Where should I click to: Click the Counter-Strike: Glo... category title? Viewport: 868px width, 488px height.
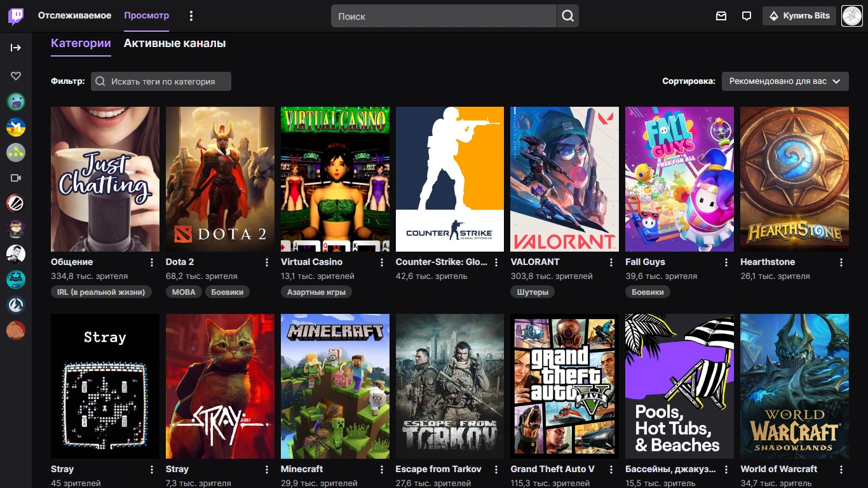[x=442, y=262]
